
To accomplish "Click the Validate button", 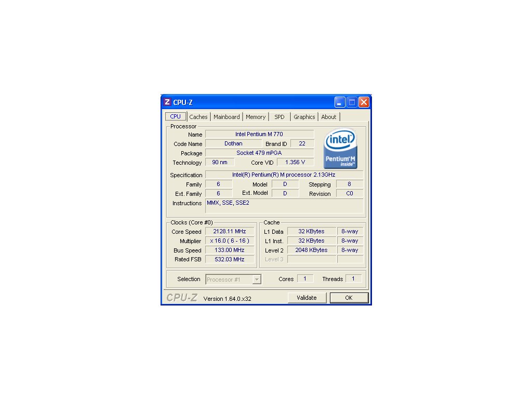I will pyautogui.click(x=307, y=298).
